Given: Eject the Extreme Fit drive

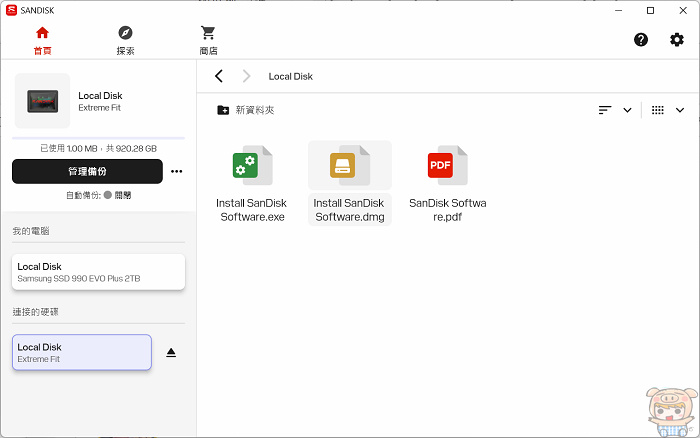Looking at the screenshot, I should tap(171, 353).
